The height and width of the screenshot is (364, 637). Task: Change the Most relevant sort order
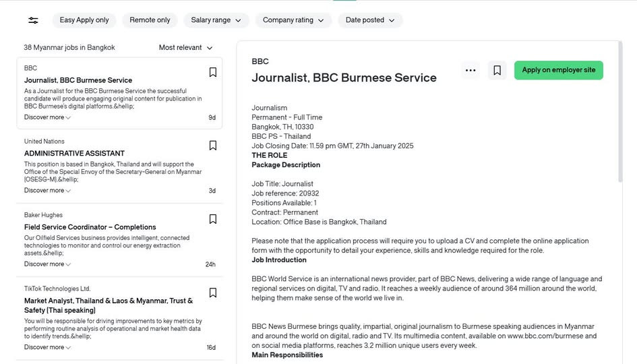point(185,48)
